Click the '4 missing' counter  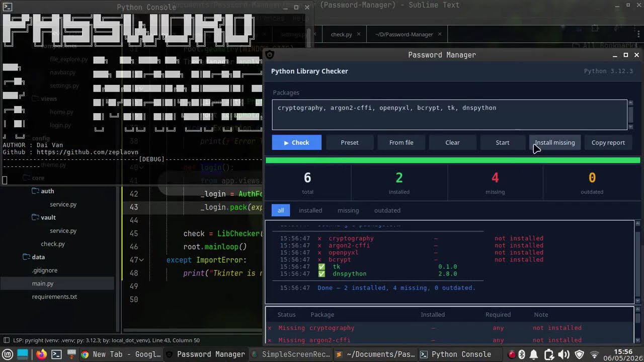(495, 183)
